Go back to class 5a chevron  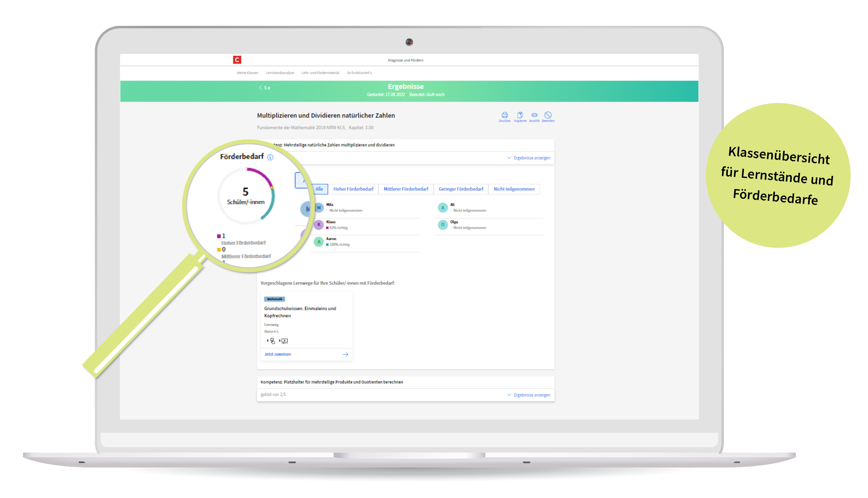261,88
